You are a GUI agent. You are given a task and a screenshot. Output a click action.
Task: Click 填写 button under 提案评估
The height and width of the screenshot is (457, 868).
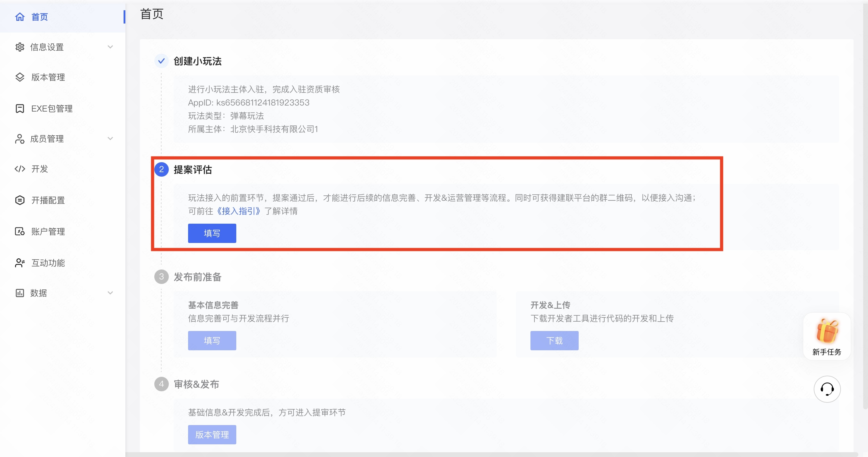(212, 233)
